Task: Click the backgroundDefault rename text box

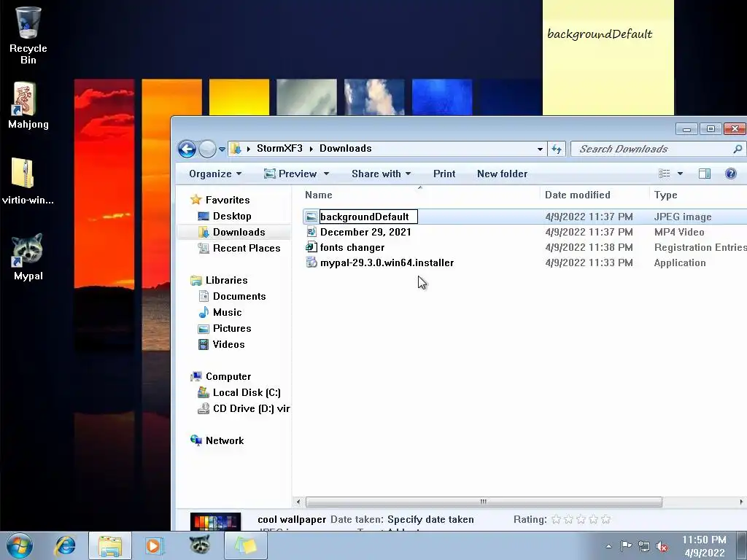Action: [x=368, y=217]
